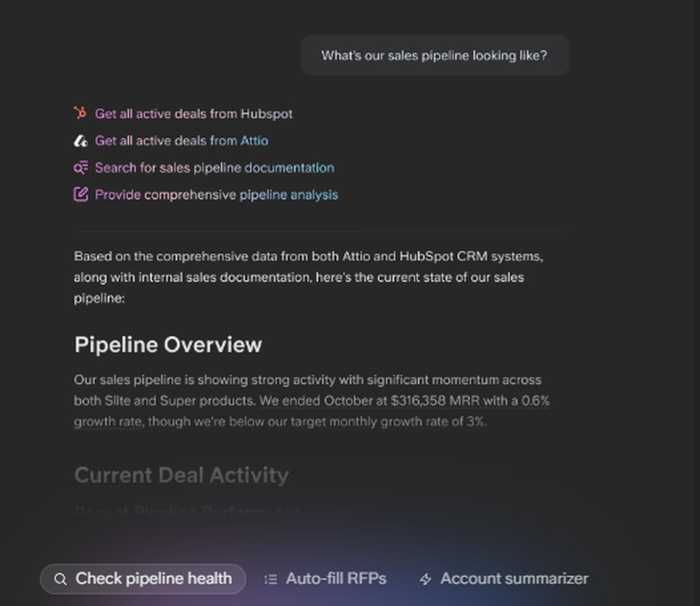Click the "Pipeline Overview" heading
This screenshot has width=700, height=606.
[x=168, y=344]
